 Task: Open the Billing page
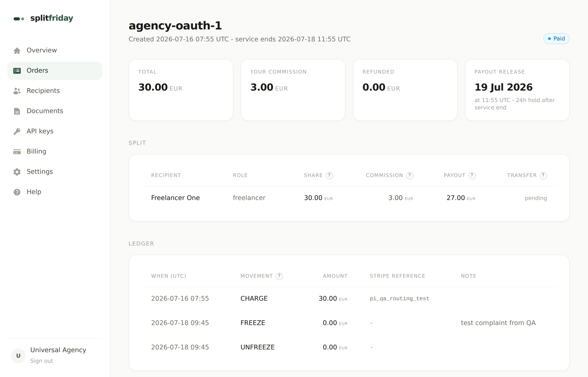click(x=55, y=151)
